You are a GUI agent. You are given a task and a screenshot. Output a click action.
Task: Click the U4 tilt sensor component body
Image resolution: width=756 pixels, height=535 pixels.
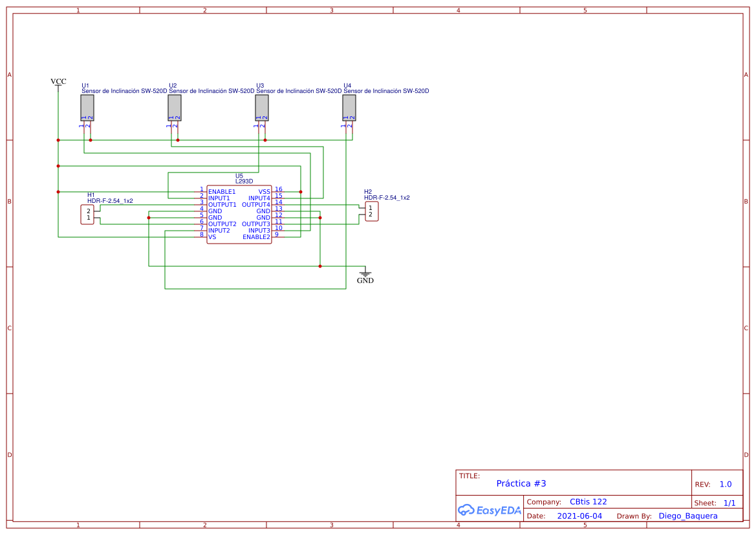click(x=349, y=107)
